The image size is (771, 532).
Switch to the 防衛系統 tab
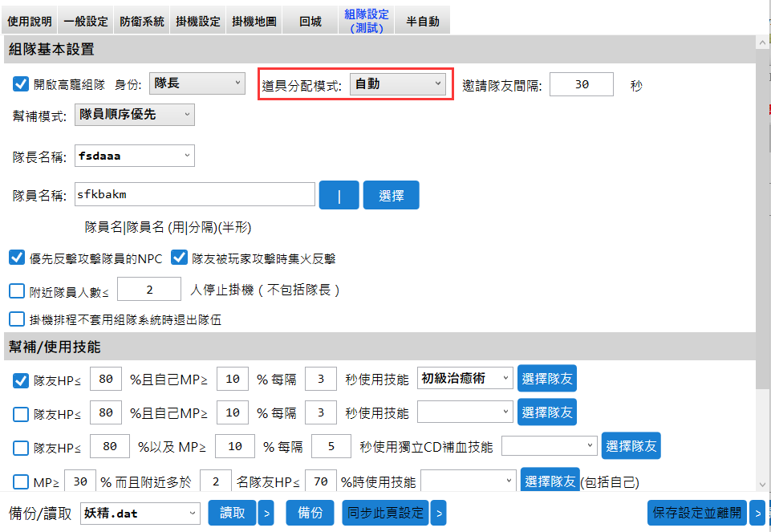(x=141, y=22)
